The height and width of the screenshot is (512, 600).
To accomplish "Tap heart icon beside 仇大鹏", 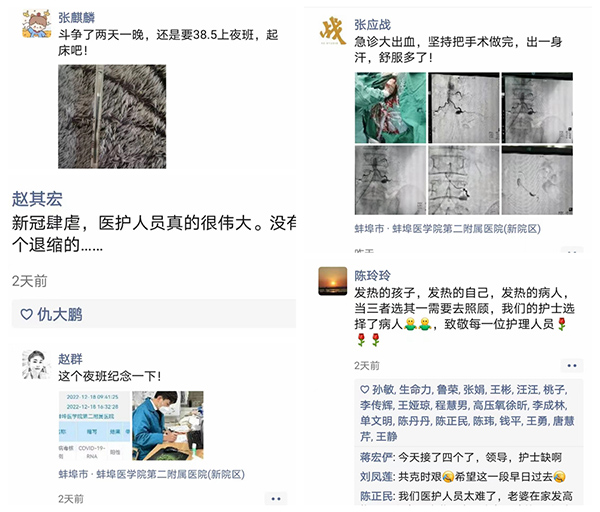I will (26, 314).
